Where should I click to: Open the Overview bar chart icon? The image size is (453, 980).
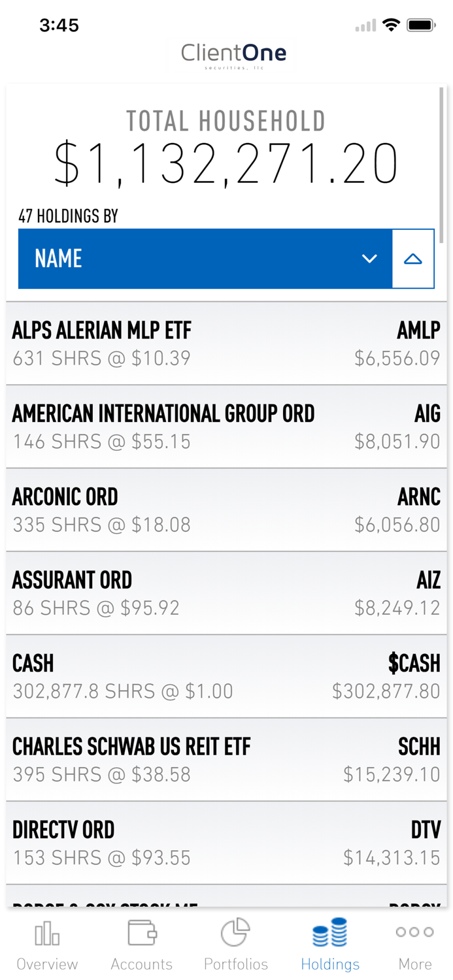coord(47,934)
